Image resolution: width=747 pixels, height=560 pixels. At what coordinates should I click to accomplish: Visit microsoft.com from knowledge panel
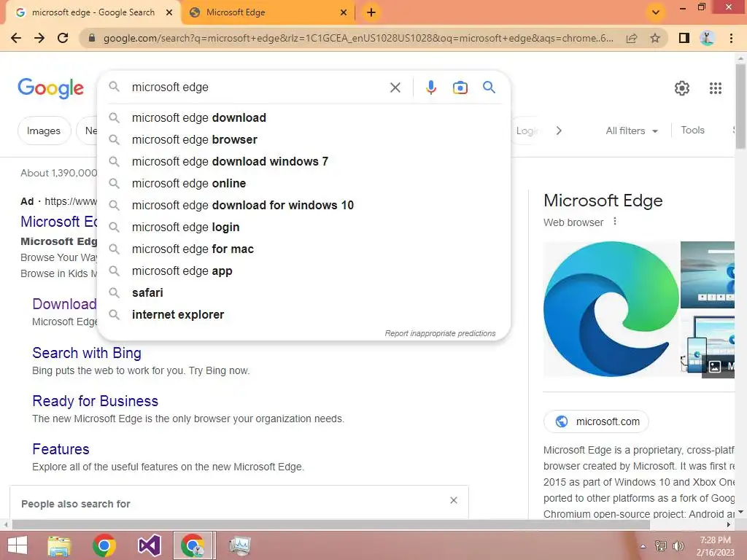pyautogui.click(x=596, y=421)
